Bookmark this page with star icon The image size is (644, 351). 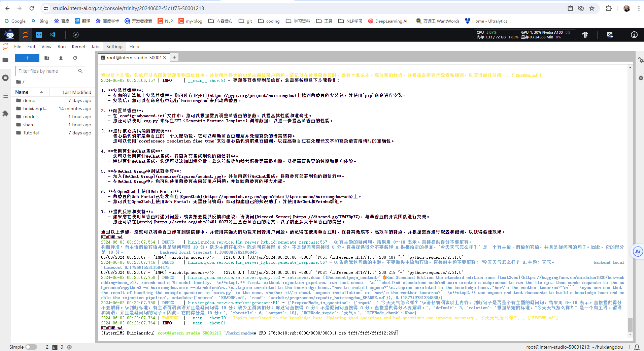pos(592,8)
